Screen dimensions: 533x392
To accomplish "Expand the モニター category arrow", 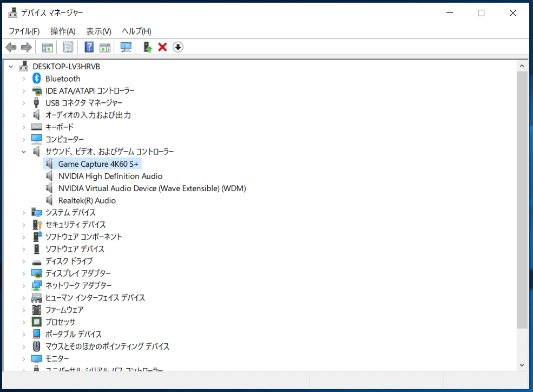I will pos(23,358).
